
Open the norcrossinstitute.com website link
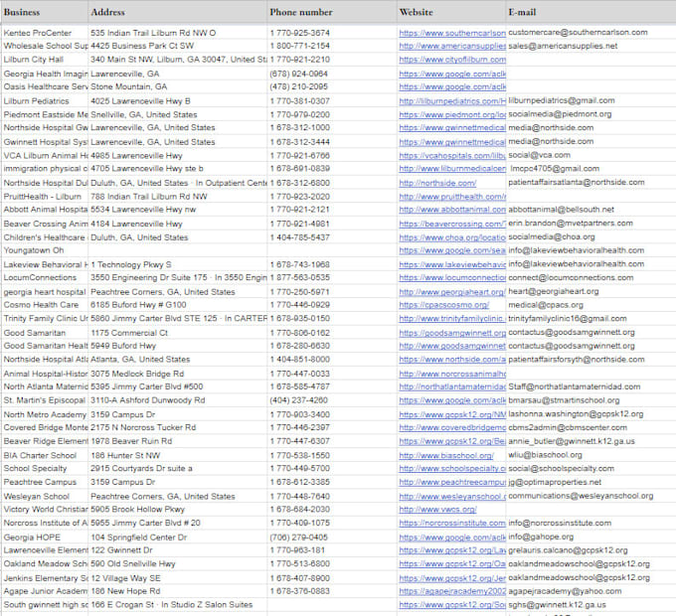[451, 523]
